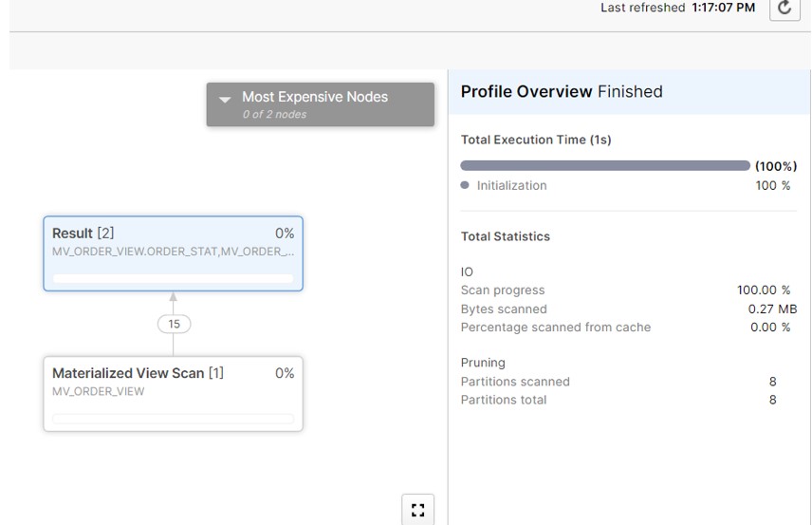Click the Total Execution Time progress bar
The width and height of the screenshot is (812, 525).
pos(605,166)
